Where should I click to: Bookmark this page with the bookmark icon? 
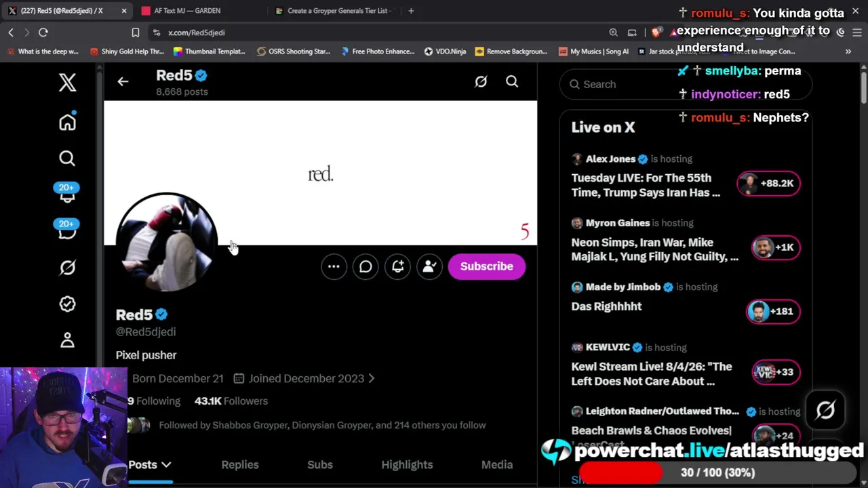tap(136, 33)
